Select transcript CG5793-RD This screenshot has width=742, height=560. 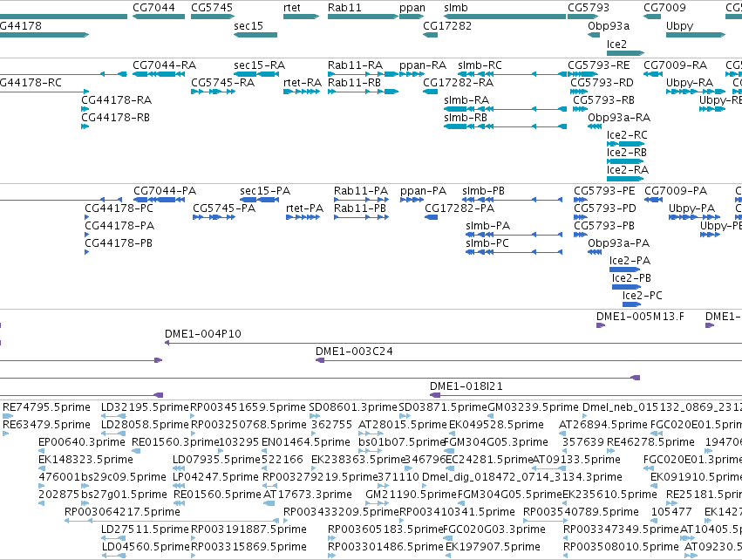pos(602,82)
